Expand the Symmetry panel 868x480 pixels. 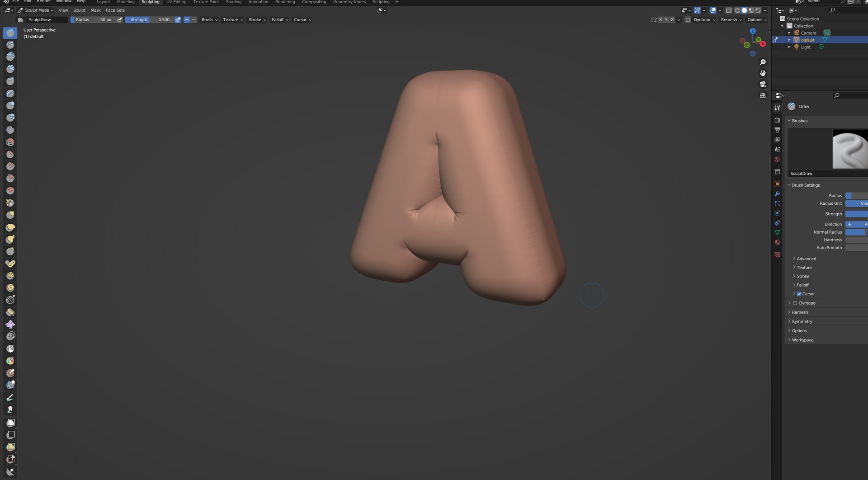802,322
